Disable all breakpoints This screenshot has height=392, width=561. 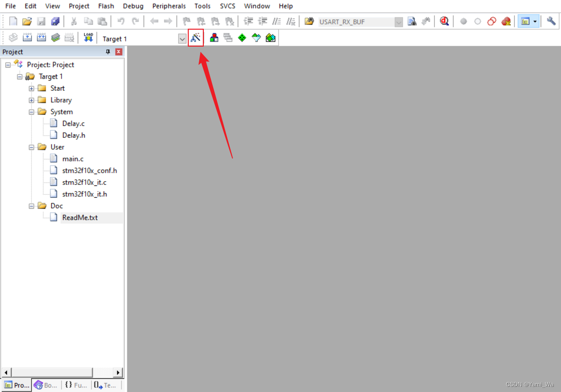coord(491,21)
